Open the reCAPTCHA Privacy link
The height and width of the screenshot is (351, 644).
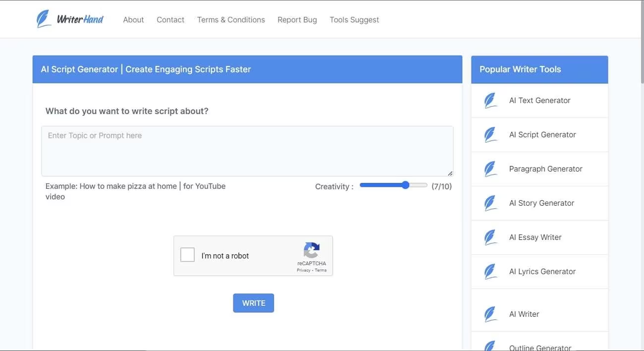(x=303, y=270)
